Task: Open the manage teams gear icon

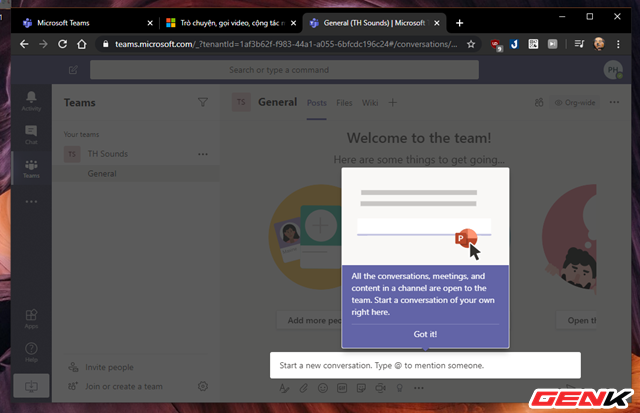Action: [203, 386]
